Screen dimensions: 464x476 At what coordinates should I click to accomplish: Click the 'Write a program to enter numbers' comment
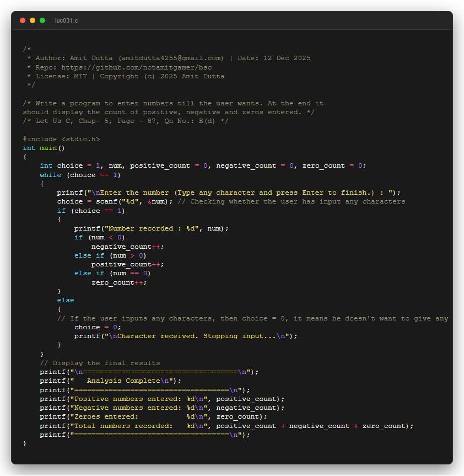(173, 108)
